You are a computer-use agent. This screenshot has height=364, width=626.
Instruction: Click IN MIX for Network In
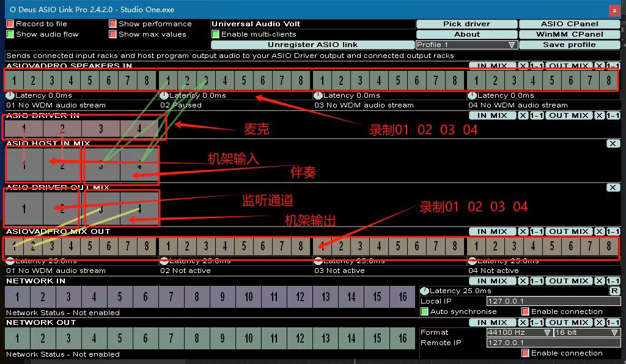[492, 281]
